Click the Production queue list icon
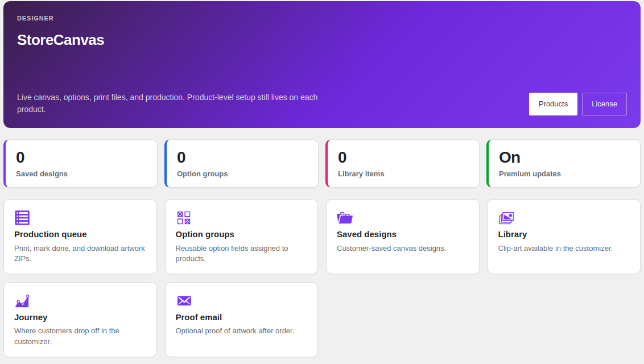644x364 pixels. pos(22,218)
